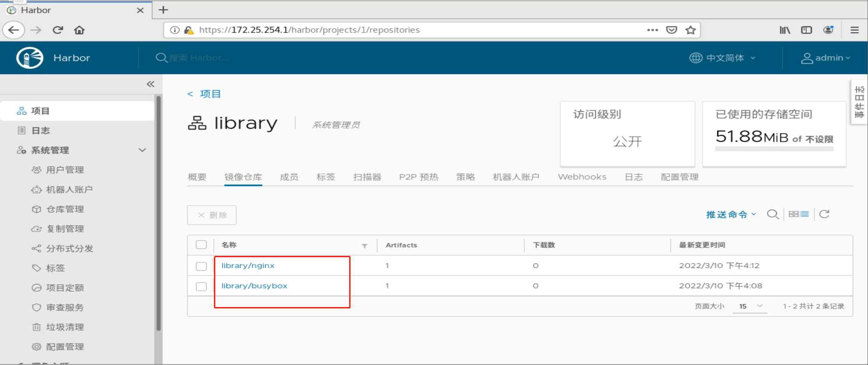Switch to the 概要 tab
Image resolution: width=868 pixels, height=365 pixels.
[197, 177]
